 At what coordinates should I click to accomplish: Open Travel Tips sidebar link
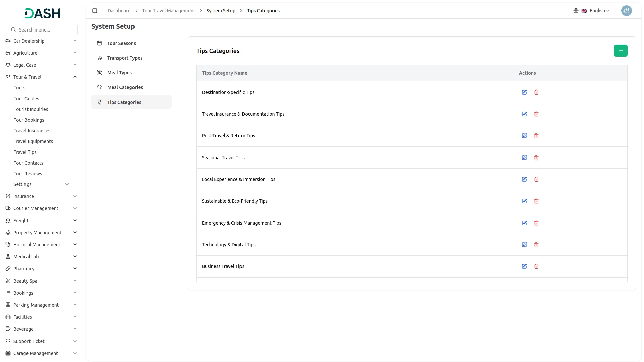(x=25, y=152)
